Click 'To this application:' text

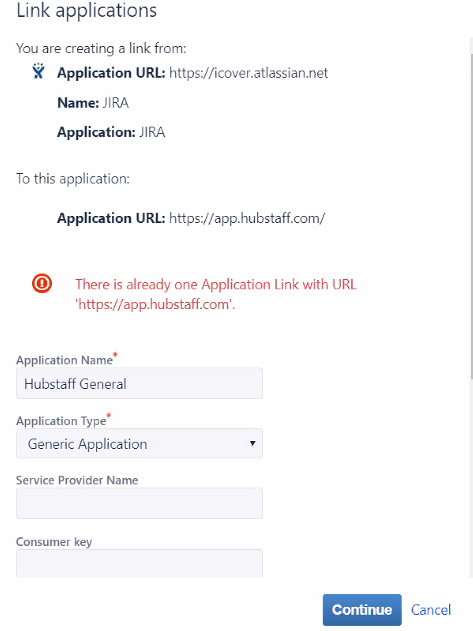[73, 179]
